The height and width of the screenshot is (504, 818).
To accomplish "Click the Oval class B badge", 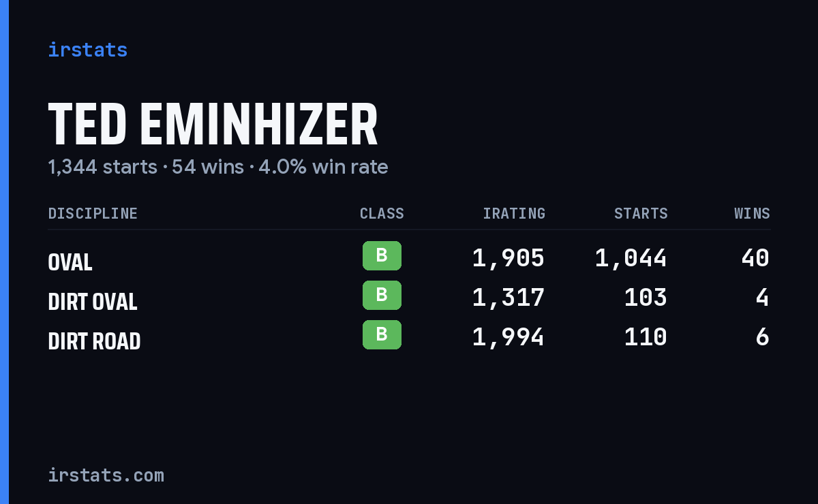I will tap(382, 256).
